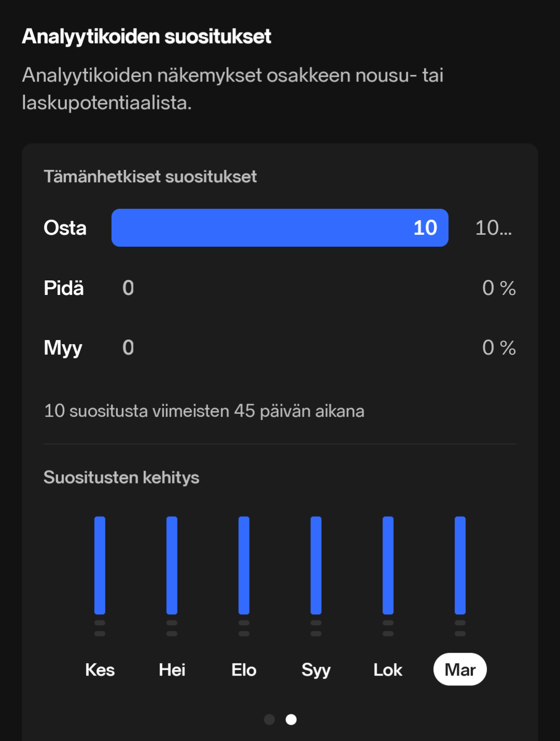Click the blue bar above Elo
The height and width of the screenshot is (741, 560).
coord(244,565)
